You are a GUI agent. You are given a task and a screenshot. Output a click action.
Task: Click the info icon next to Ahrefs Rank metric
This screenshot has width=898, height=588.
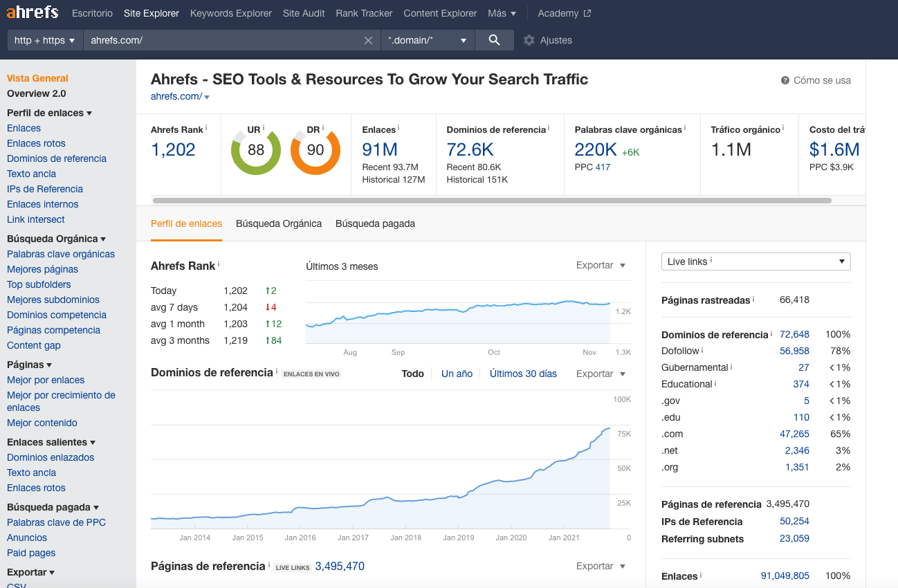206,128
